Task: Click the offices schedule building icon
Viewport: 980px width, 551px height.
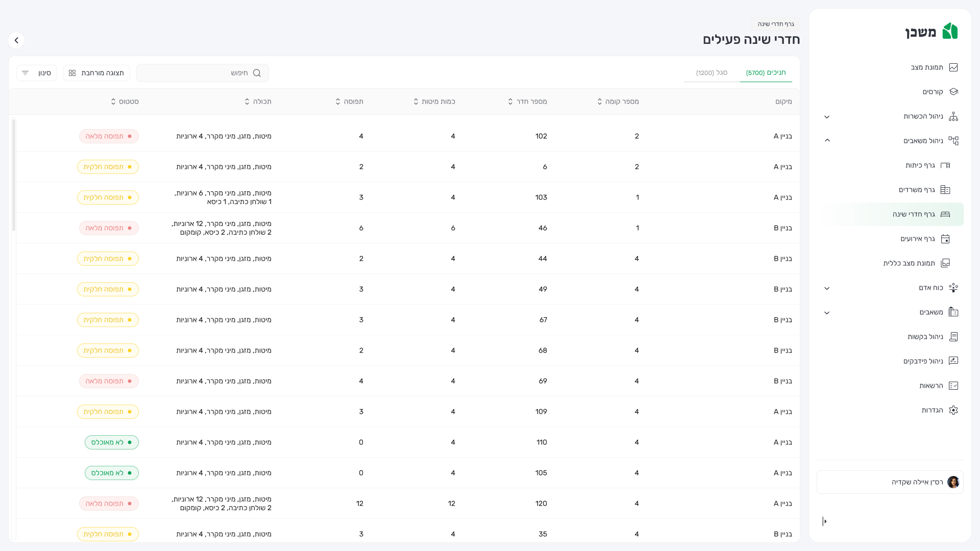Action: 945,190
